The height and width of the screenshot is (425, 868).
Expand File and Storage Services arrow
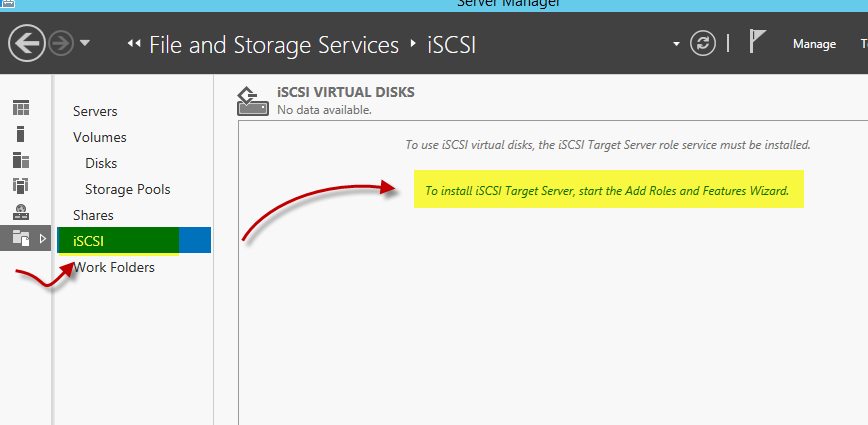click(43, 239)
